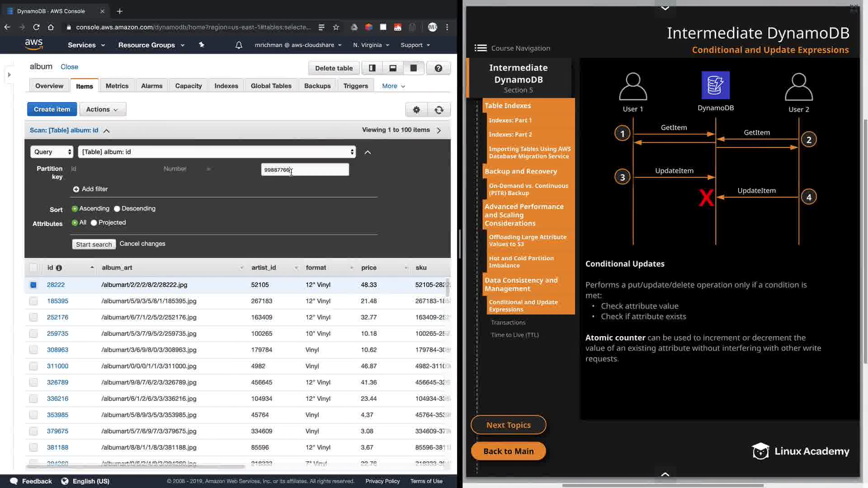Select the Descending sort radio button

point(117,209)
